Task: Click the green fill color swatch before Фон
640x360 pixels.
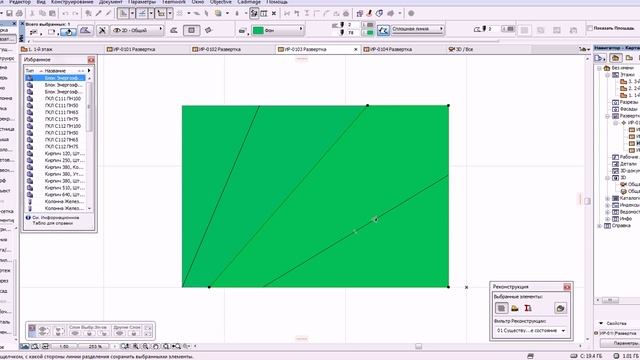Action: tap(258, 30)
